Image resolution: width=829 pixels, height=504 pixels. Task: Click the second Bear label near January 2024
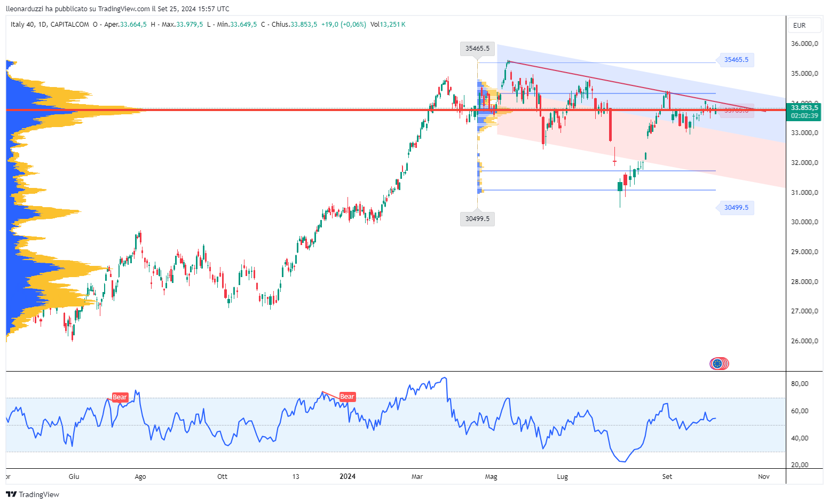point(347,397)
